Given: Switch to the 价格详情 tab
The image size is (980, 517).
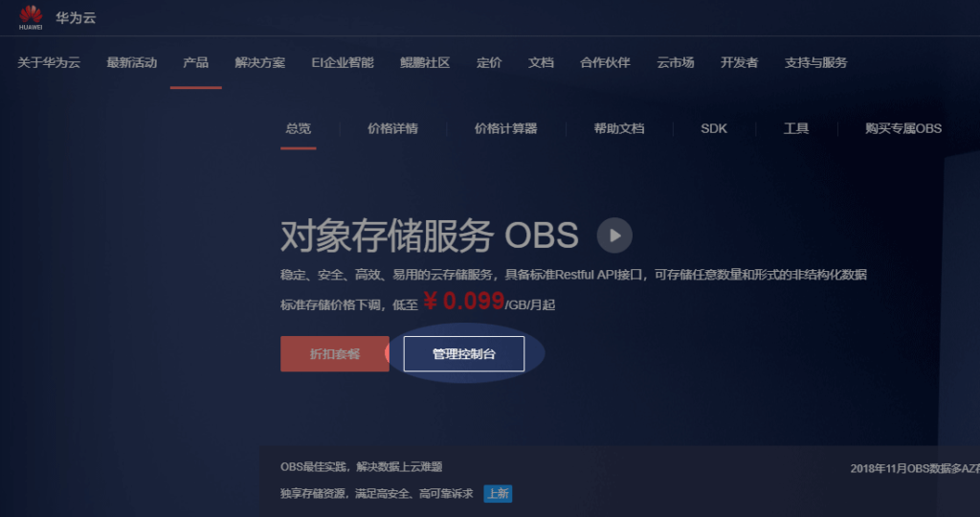Looking at the screenshot, I should (x=392, y=128).
